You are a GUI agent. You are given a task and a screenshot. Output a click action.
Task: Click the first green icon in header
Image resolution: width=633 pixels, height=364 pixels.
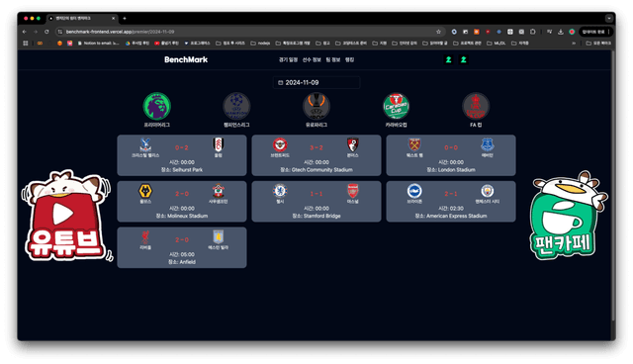click(x=448, y=59)
